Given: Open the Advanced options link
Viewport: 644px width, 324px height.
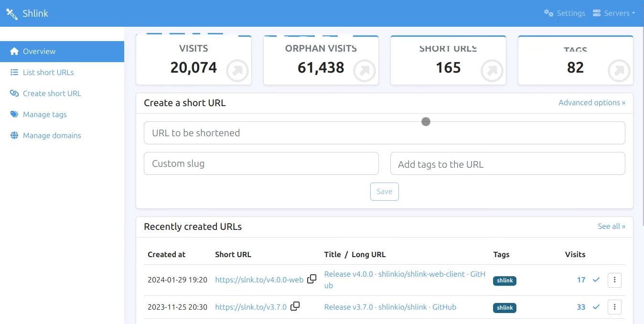Looking at the screenshot, I should pyautogui.click(x=592, y=103).
